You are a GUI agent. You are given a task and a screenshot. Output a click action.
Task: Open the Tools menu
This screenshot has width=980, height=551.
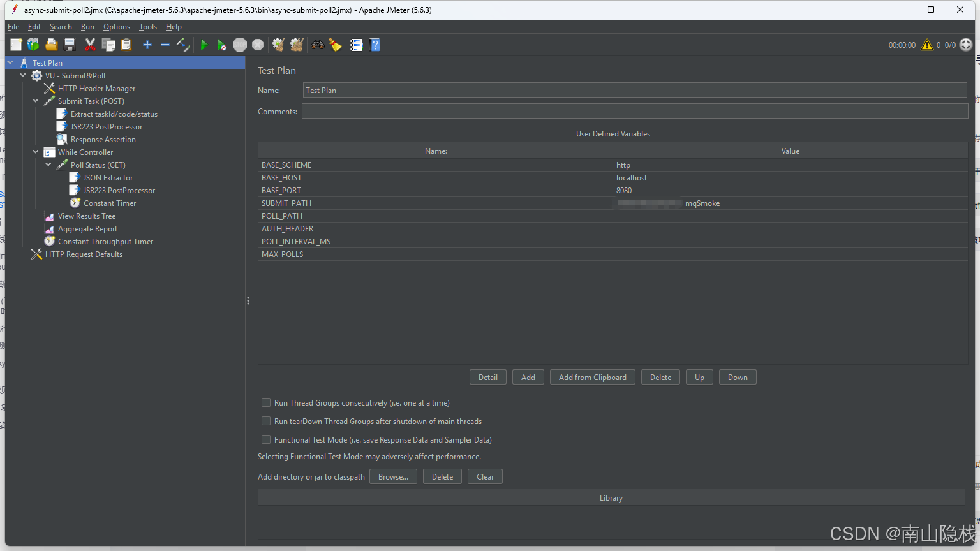[148, 27]
